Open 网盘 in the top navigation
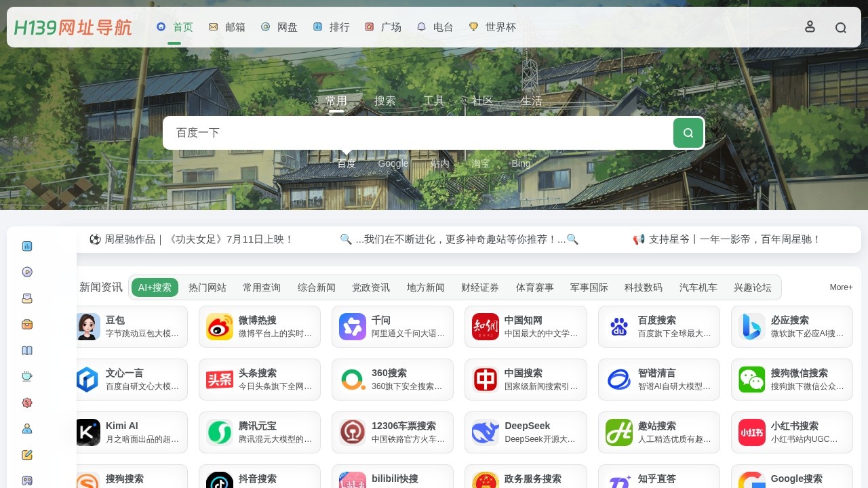This screenshot has width=868, height=488. (279, 27)
